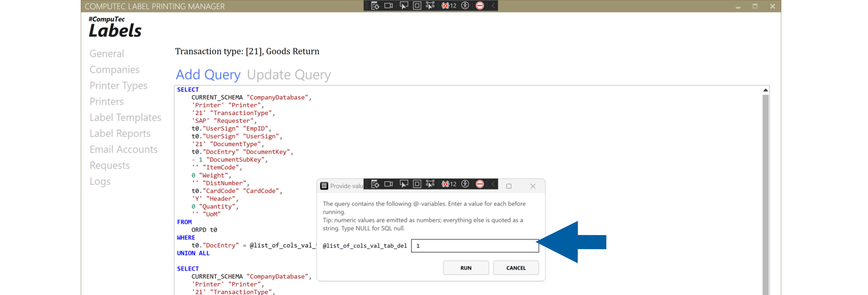Viewport: 868px width, 295px height.
Task: Click accessibility checker icon in the dialog toolbar
Action: click(465, 184)
